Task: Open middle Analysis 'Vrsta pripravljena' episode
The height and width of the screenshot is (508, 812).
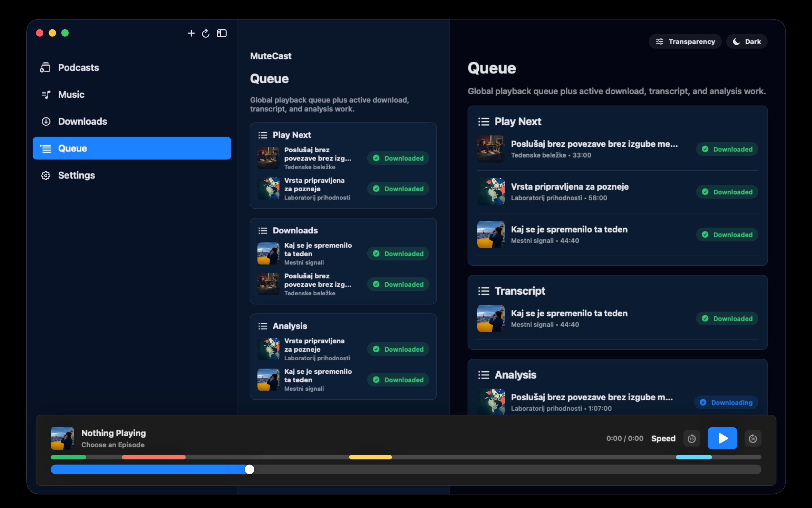Action: [x=343, y=349]
